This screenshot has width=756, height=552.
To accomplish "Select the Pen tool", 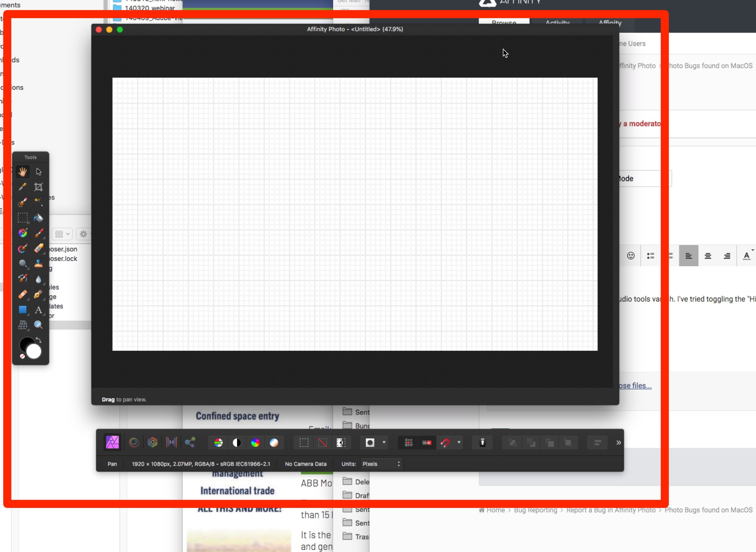I will (39, 294).
